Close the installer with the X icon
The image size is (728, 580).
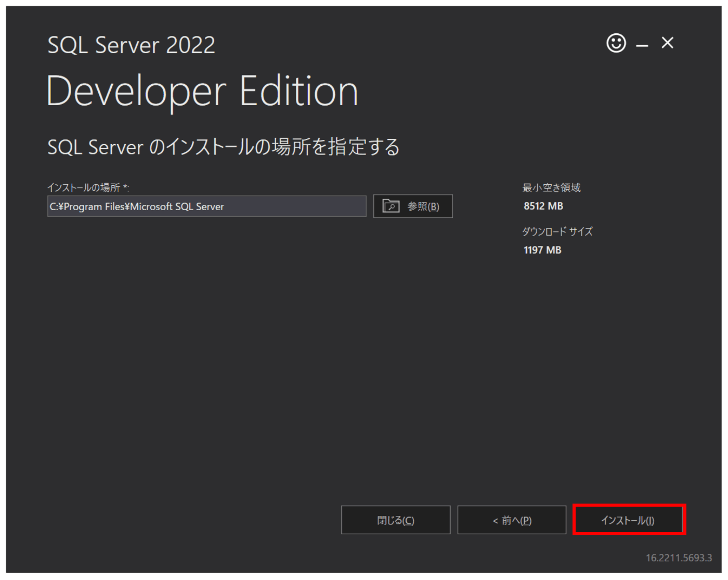(668, 43)
